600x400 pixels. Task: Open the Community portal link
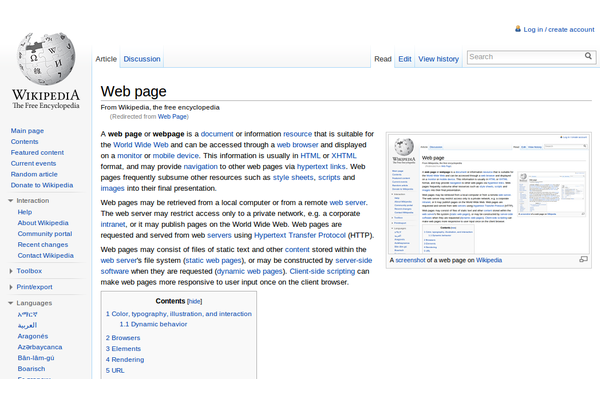[x=45, y=233]
